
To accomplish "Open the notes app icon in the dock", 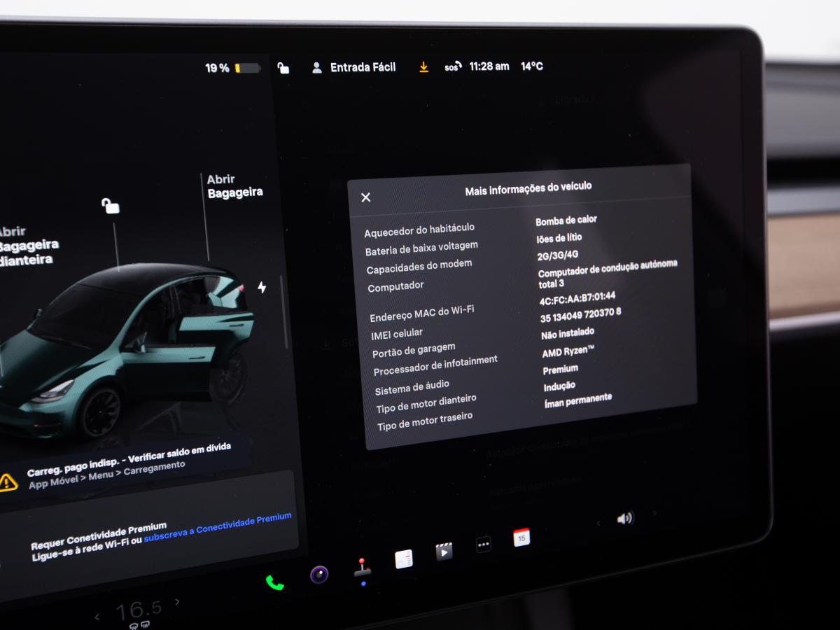I will [404, 559].
